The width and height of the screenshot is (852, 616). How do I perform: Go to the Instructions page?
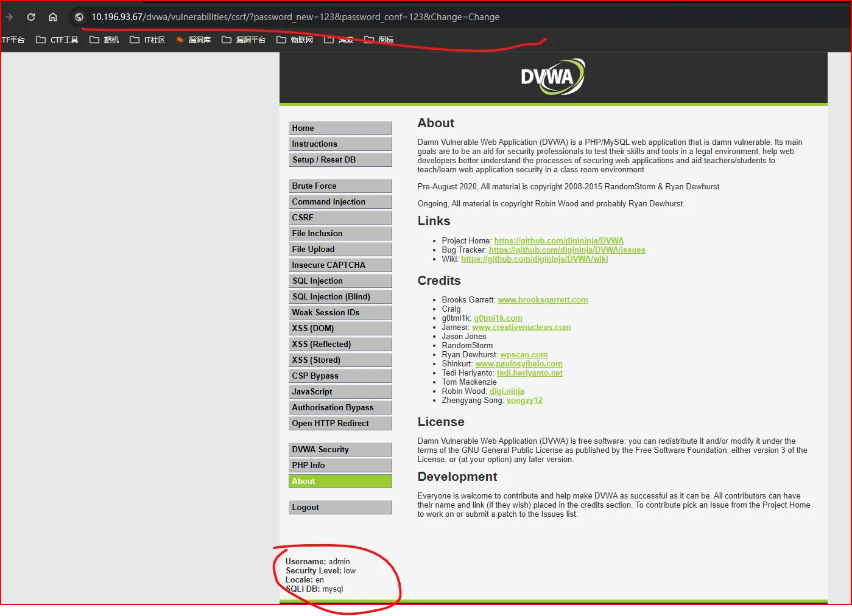pos(340,144)
